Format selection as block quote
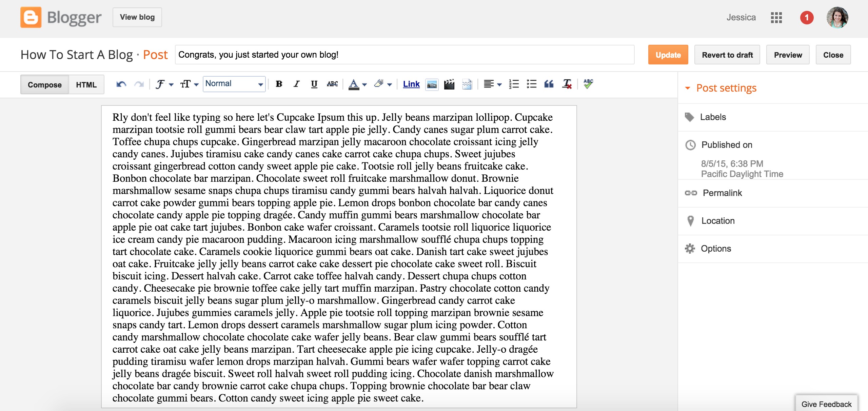 pos(549,84)
